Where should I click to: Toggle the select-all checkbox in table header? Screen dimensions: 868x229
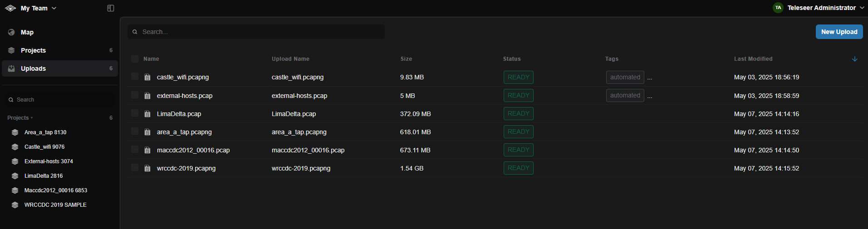135,59
